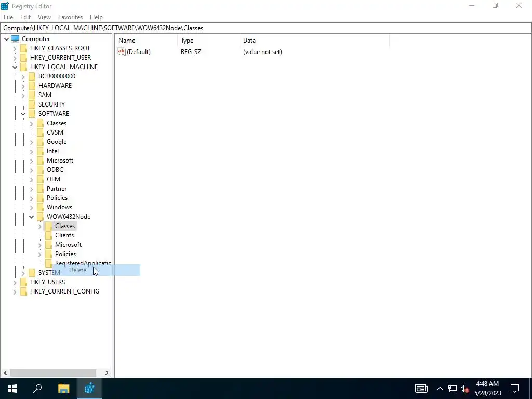This screenshot has width=532, height=399.
Task: Click the RegisteredApplications folder icon
Action: [48, 263]
